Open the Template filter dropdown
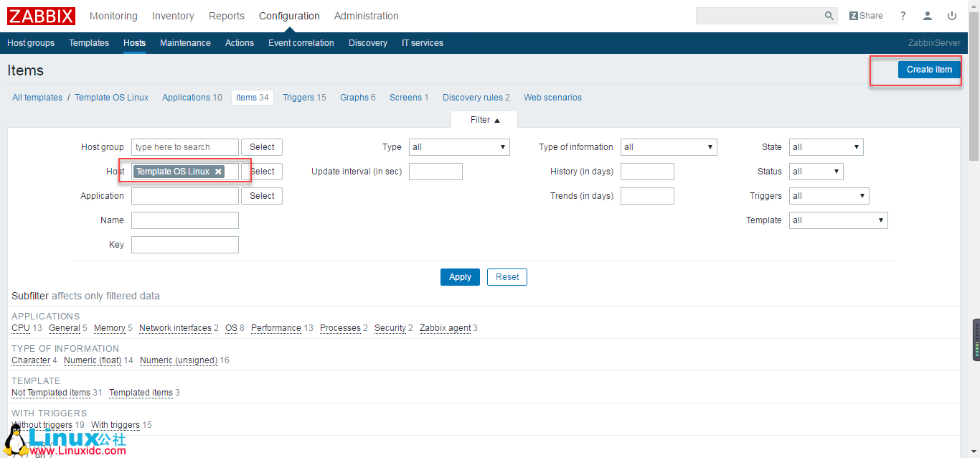 coord(838,220)
